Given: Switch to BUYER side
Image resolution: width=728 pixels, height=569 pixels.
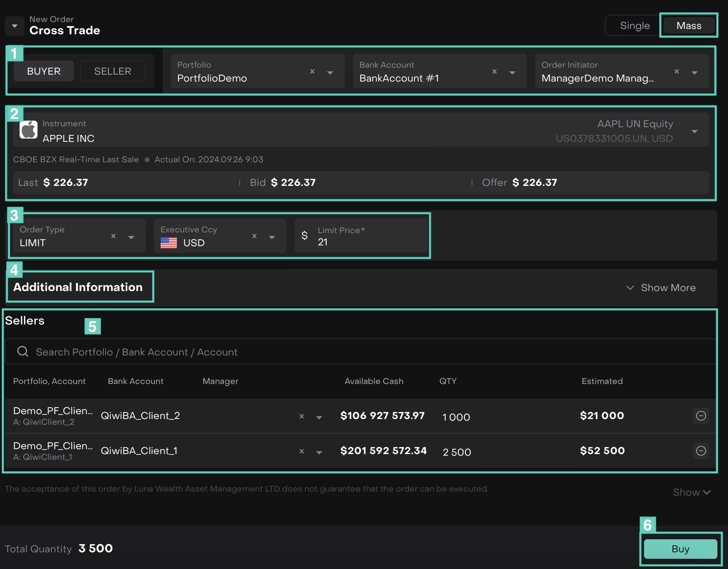Looking at the screenshot, I should [44, 71].
